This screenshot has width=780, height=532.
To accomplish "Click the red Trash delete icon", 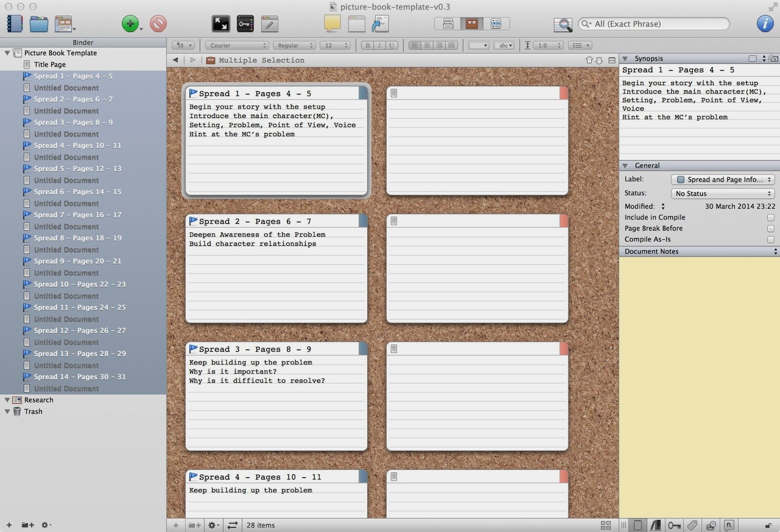I will point(158,23).
